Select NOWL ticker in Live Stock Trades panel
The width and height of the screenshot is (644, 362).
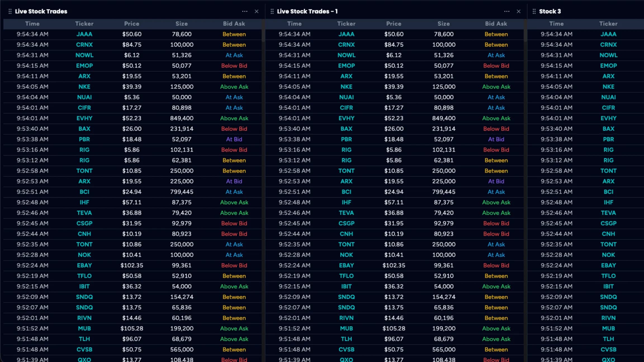[x=84, y=55]
